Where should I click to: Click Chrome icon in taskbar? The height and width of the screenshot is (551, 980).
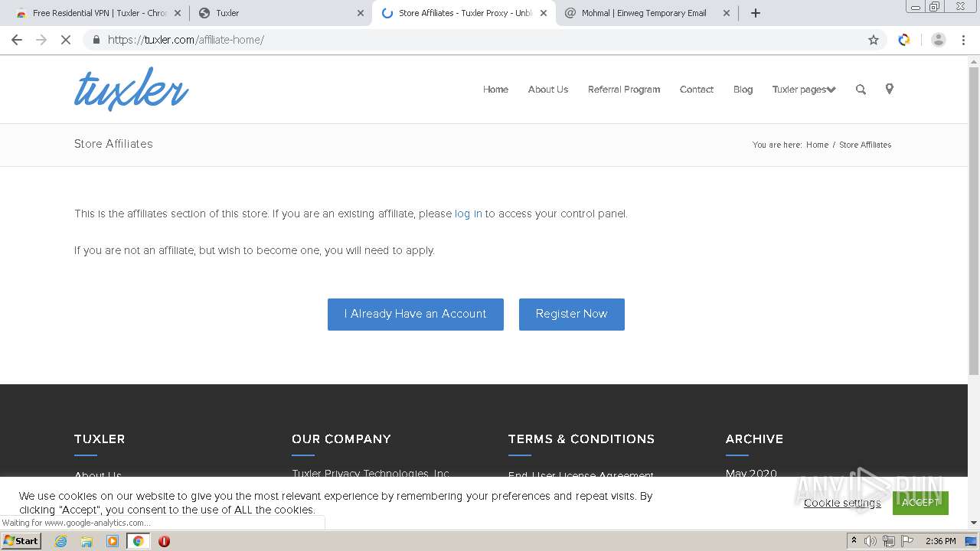point(139,541)
